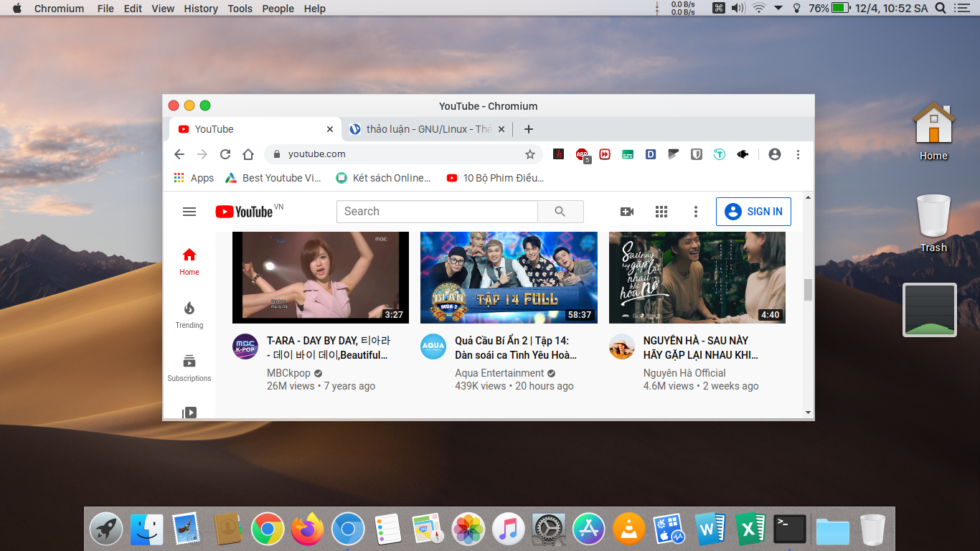Viewport: 980px width, 551px height.
Task: Open 'Két sách Online...' bookmark
Action: (384, 178)
